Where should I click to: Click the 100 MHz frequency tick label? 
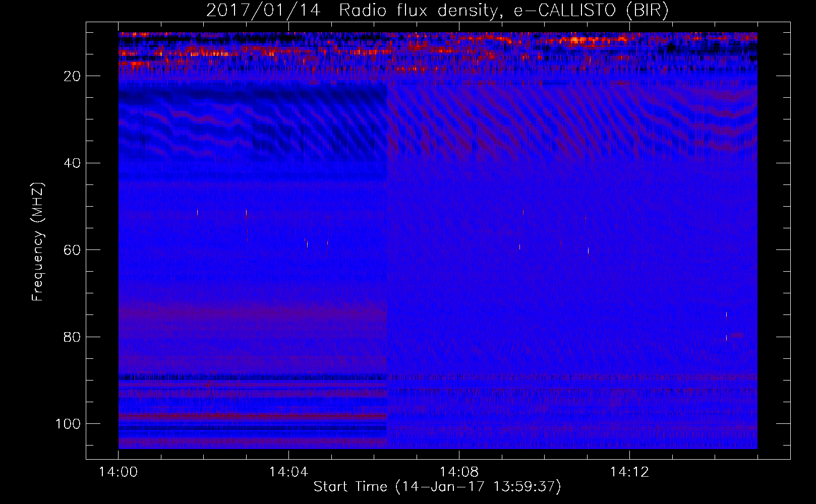tap(68, 424)
